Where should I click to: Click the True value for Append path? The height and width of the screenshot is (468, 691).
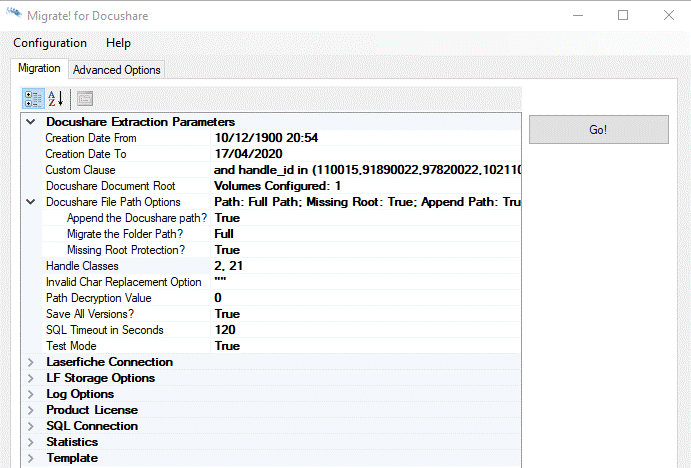click(x=366, y=218)
